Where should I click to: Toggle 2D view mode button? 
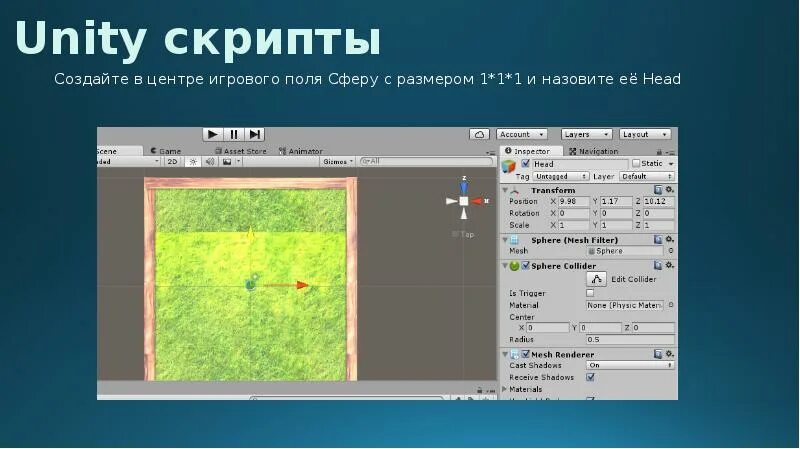tap(172, 161)
